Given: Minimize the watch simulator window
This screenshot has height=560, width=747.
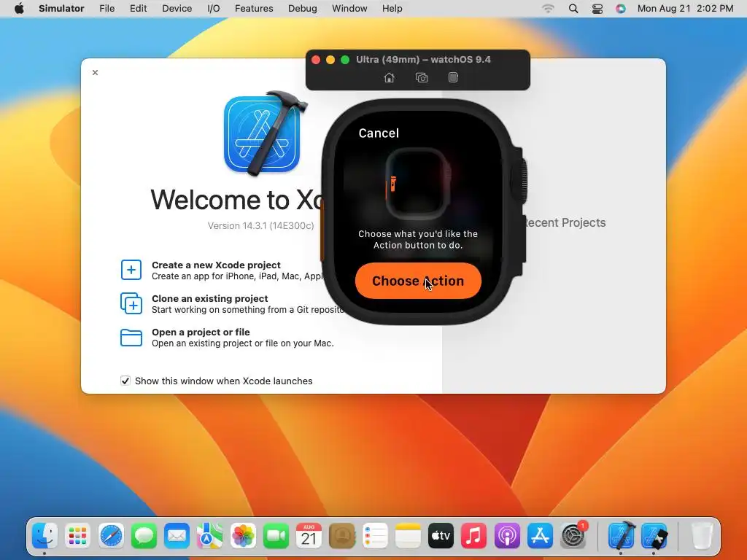Looking at the screenshot, I should click(330, 60).
